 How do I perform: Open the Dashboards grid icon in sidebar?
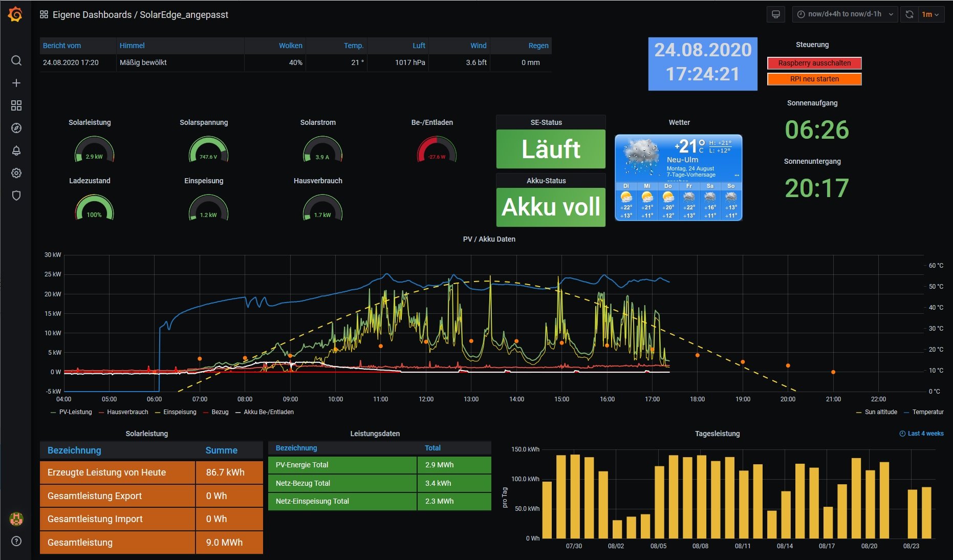16,105
